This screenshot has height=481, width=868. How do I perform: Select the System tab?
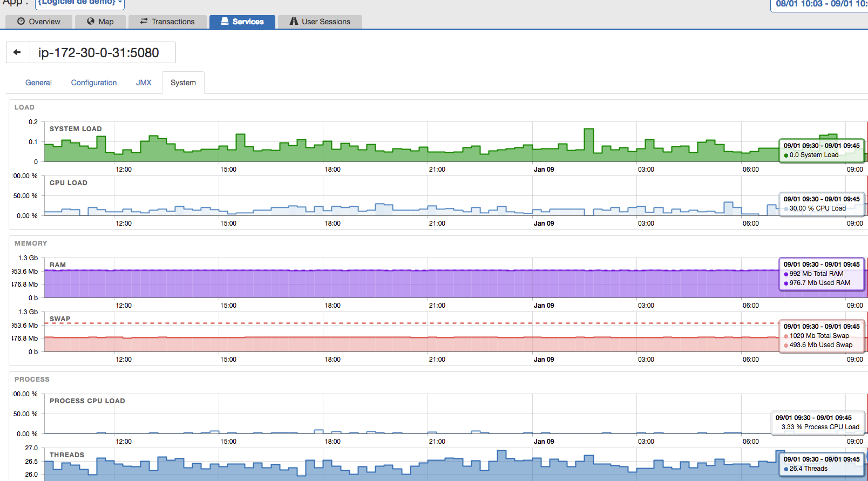pyautogui.click(x=183, y=83)
